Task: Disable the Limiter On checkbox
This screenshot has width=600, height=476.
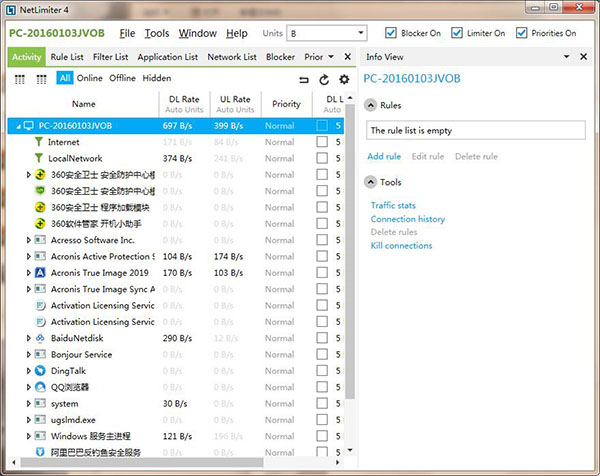Action: (456, 33)
